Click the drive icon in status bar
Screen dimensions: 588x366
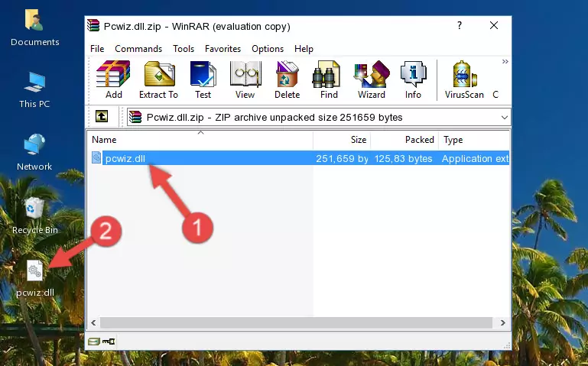point(94,342)
